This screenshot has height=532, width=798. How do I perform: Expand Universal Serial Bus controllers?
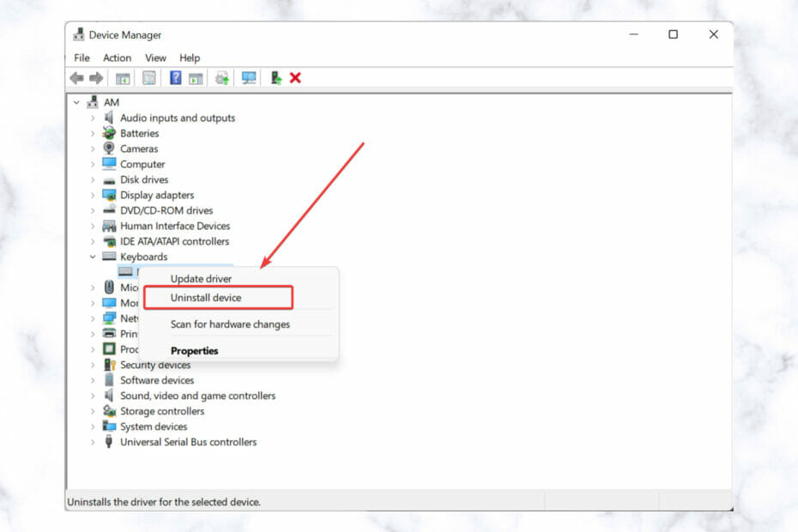93,442
